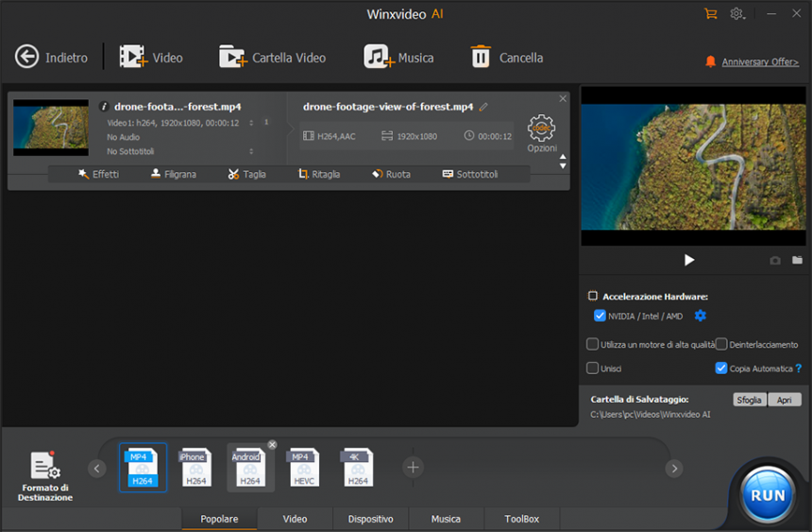Open Ritaglia crop tool
The width and height of the screenshot is (812, 532).
click(319, 174)
